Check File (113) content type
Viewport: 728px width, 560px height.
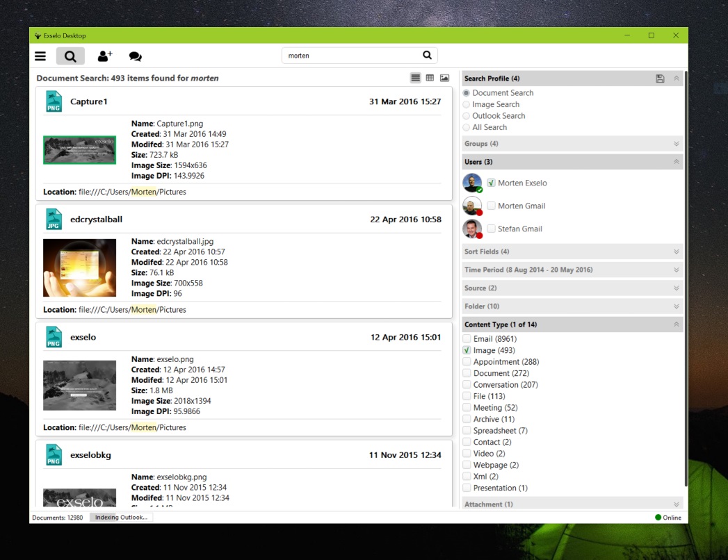(467, 396)
